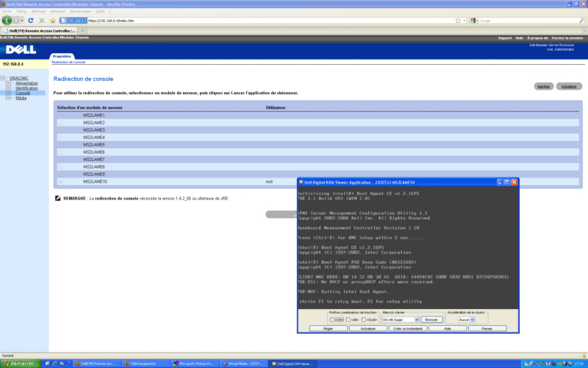Viewport: 588px width, 368px height.
Task: Switch to Virtual Media taskbar item
Action: click(244, 364)
